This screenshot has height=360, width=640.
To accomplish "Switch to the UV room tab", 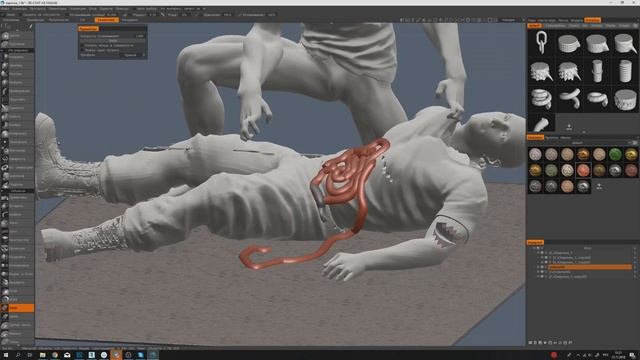I will click(x=82, y=20).
